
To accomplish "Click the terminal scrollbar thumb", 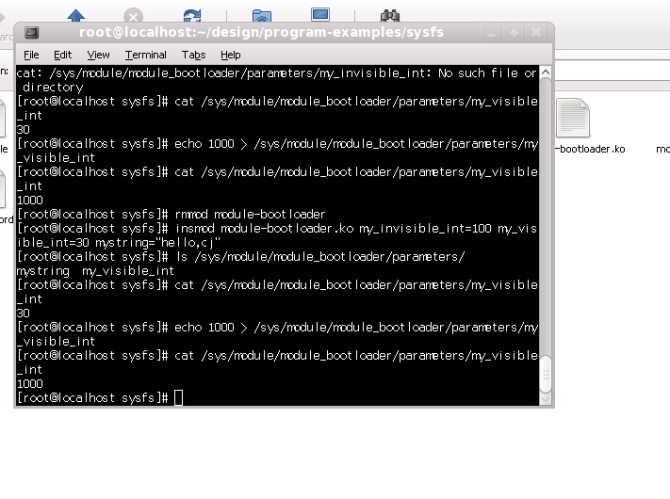I will point(545,374).
